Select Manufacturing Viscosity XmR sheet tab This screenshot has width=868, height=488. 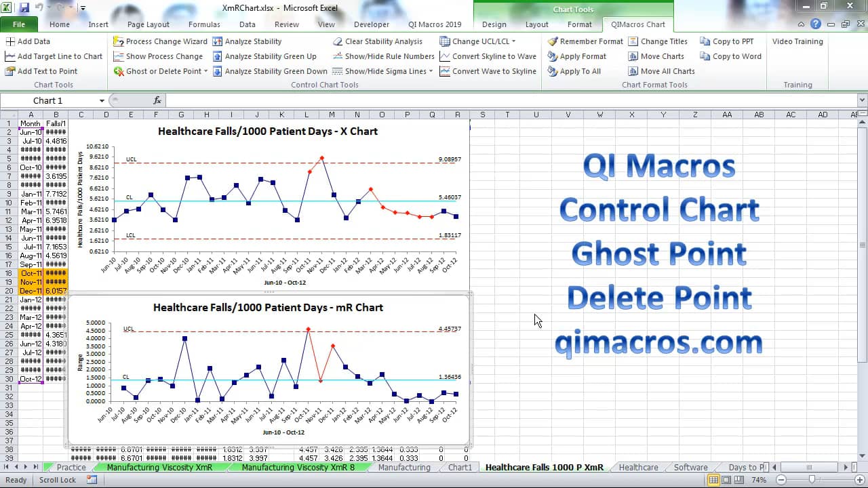tap(159, 468)
